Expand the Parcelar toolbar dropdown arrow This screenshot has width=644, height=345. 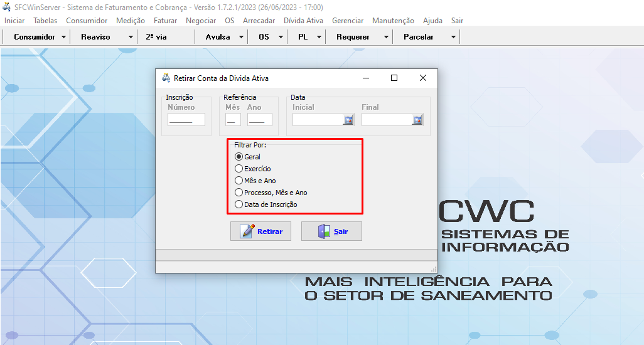pos(453,37)
